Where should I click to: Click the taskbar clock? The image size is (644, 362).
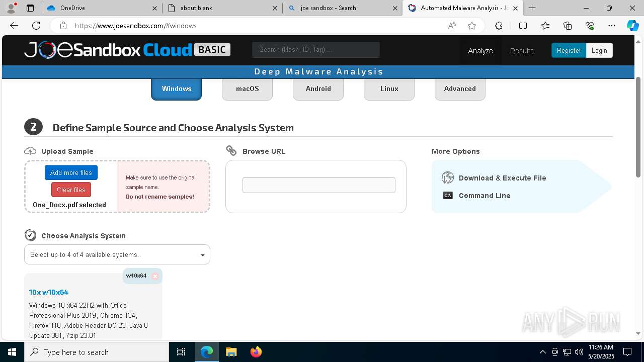tap(601, 352)
